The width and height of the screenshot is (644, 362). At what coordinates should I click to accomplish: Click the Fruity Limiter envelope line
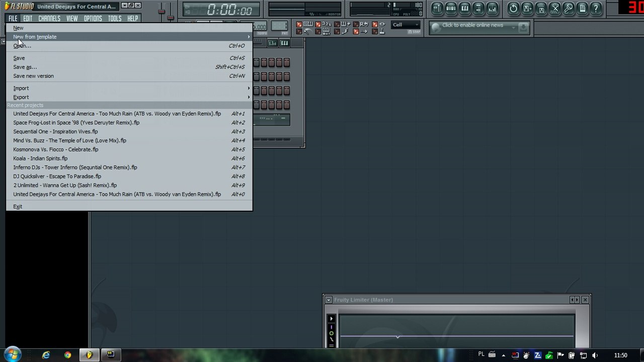[x=457, y=336]
